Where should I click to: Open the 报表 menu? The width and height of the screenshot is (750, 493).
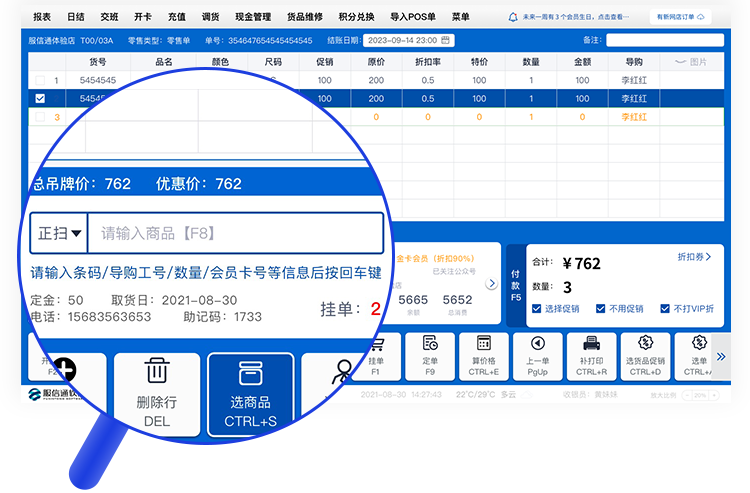pos(42,17)
